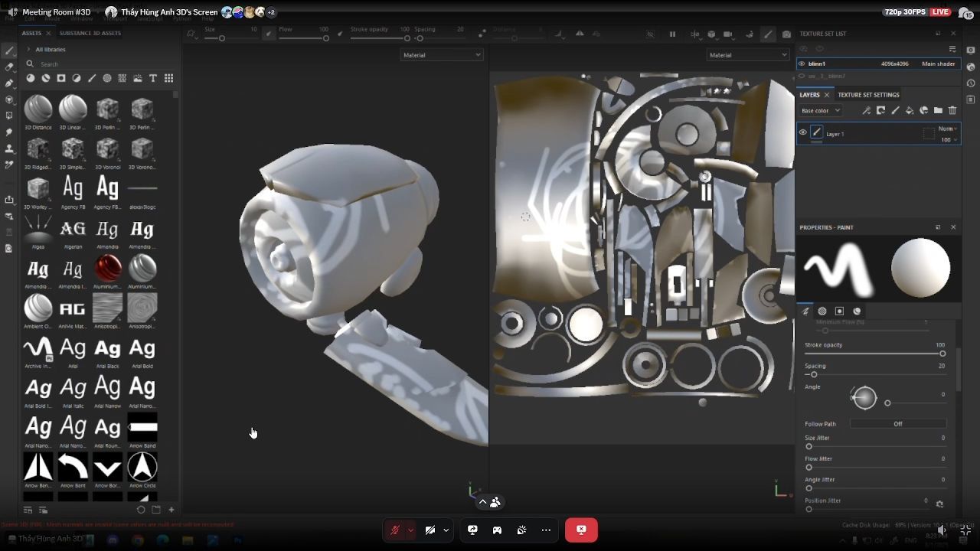
Task: Filter assets by Materials sphere icon
Action: point(31,78)
